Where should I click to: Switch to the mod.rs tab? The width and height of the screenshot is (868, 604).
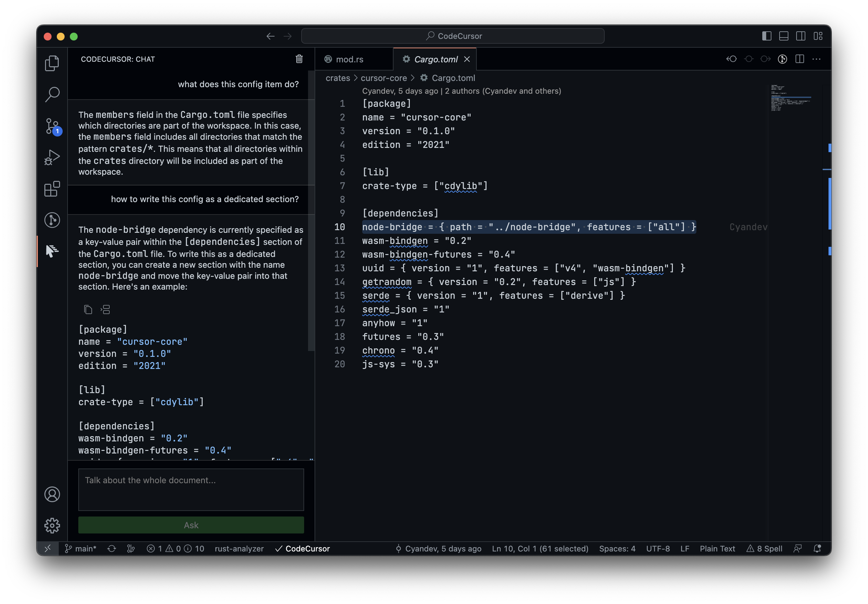349,59
